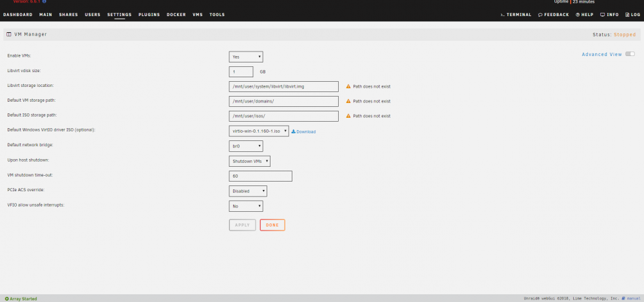
Task: Click the VM Manager panel icon
Action: point(9,35)
